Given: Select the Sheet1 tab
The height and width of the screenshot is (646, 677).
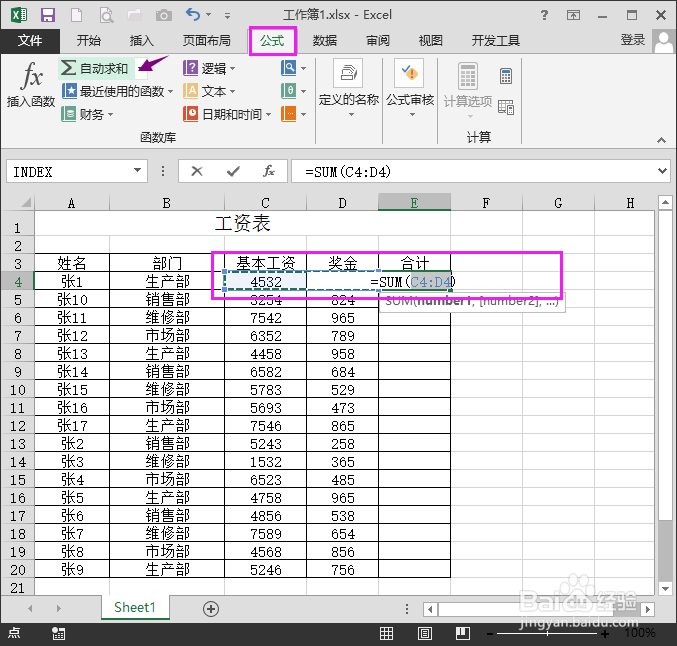Looking at the screenshot, I should coord(135,608).
